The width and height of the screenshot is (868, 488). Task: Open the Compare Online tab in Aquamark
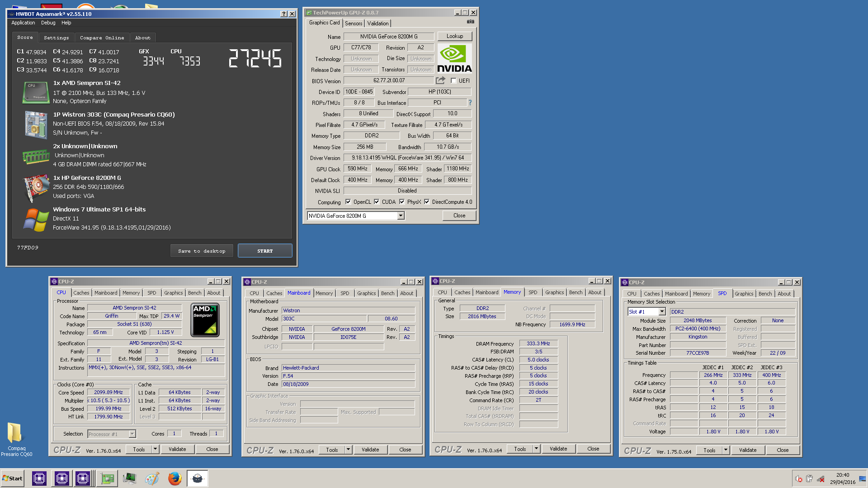click(102, 38)
